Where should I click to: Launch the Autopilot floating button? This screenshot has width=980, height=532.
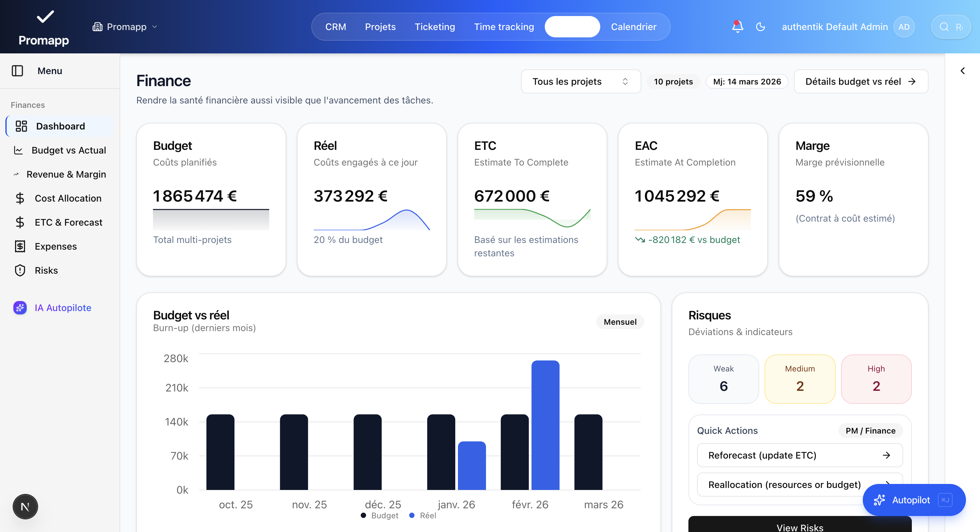[x=914, y=500]
